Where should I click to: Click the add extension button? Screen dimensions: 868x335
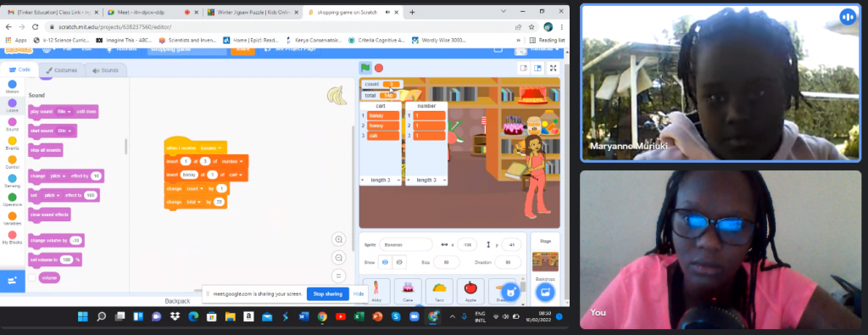(12, 281)
